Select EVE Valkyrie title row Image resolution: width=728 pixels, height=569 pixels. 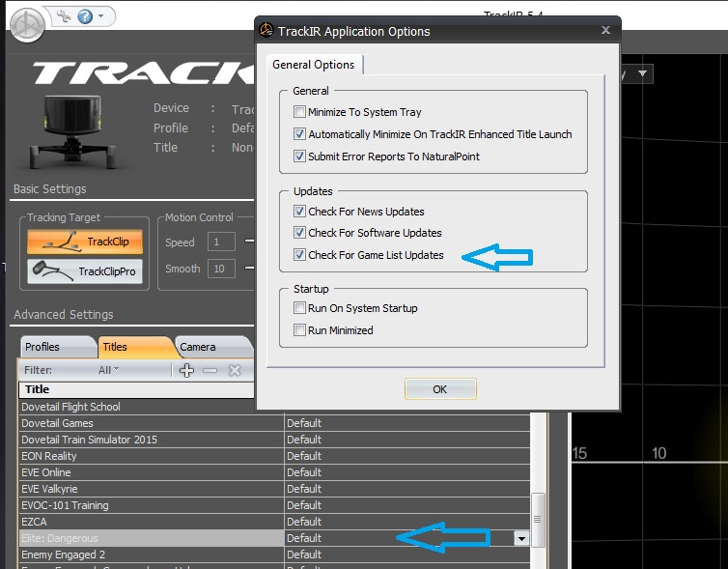coord(152,489)
